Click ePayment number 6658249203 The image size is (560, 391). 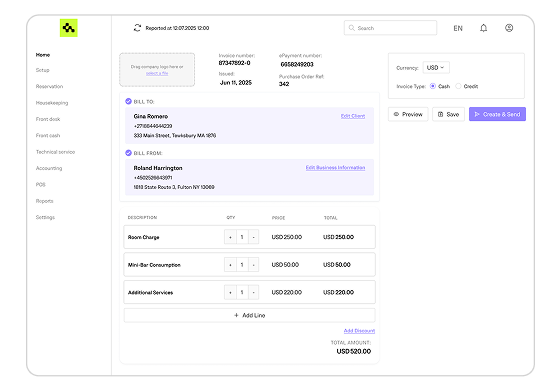coord(297,64)
